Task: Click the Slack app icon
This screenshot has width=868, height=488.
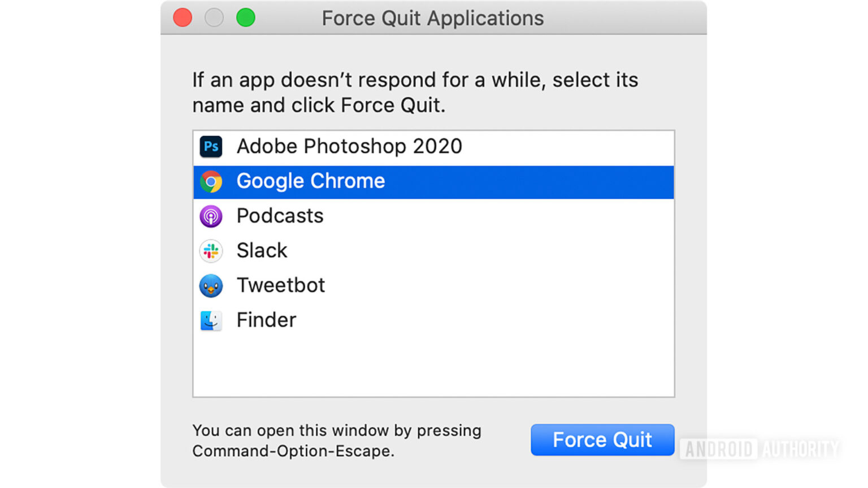Action: (211, 251)
